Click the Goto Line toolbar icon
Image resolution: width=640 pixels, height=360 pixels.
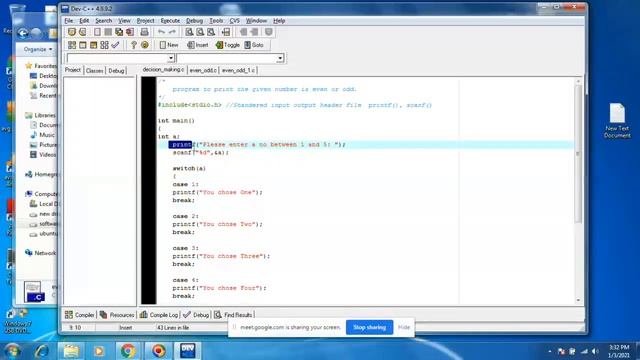[x=226, y=32]
